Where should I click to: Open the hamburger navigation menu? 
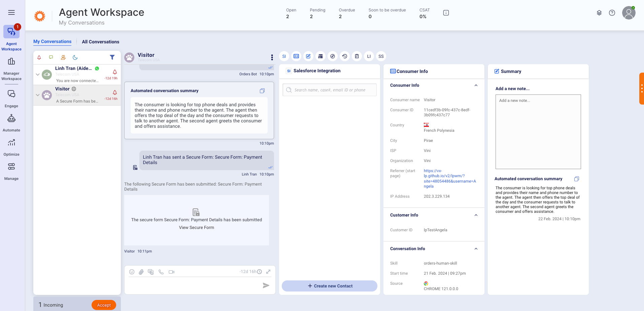click(11, 12)
